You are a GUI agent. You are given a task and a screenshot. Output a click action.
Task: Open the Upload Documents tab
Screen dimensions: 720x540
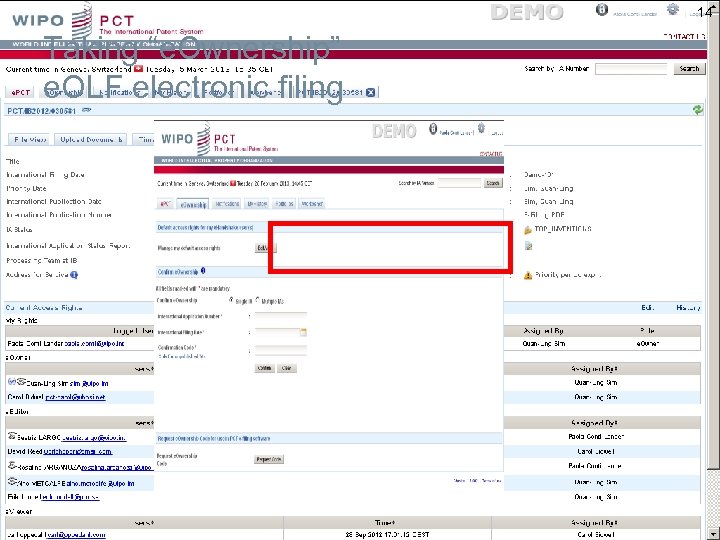click(x=91, y=140)
